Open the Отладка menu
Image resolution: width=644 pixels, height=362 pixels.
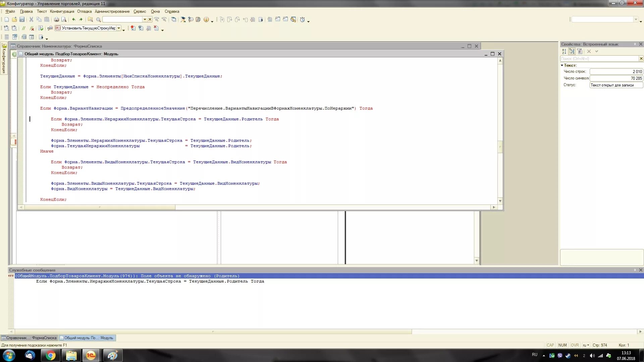[x=84, y=11]
